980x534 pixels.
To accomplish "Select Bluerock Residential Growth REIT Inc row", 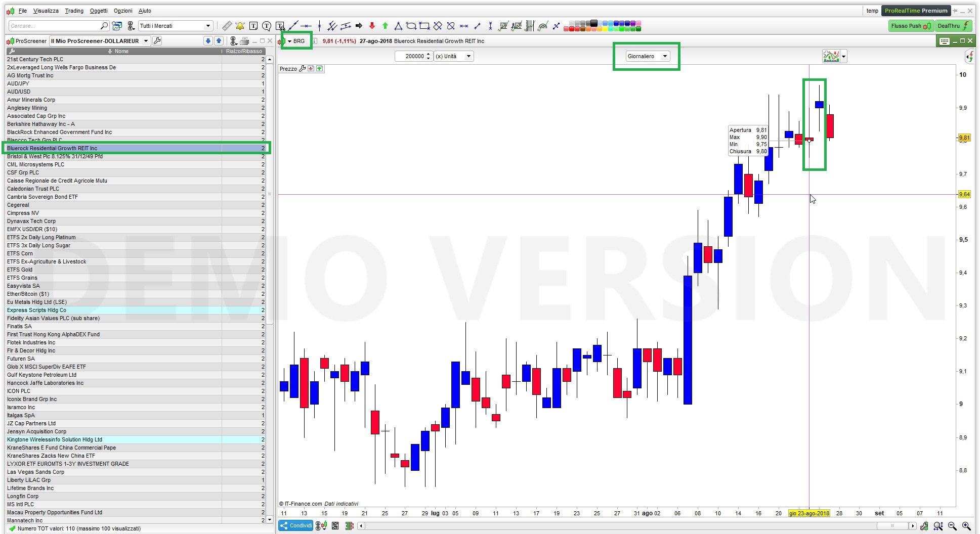I will 136,148.
